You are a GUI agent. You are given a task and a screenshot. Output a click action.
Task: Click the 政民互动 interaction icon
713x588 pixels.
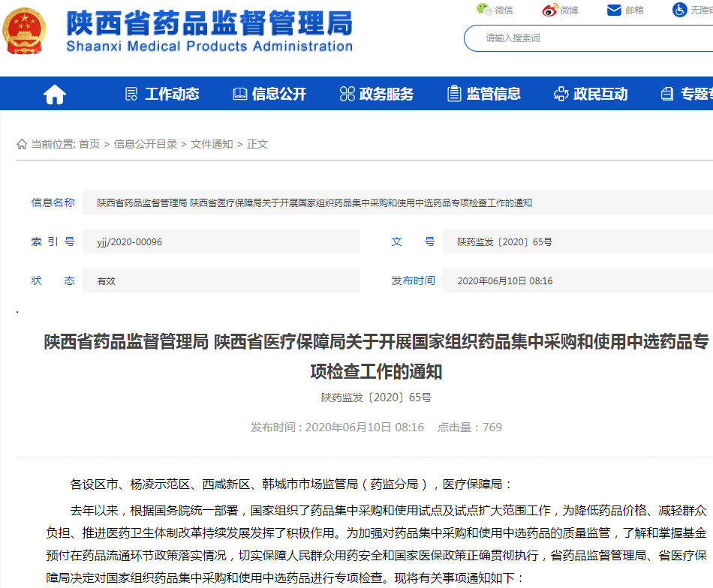tap(561, 94)
